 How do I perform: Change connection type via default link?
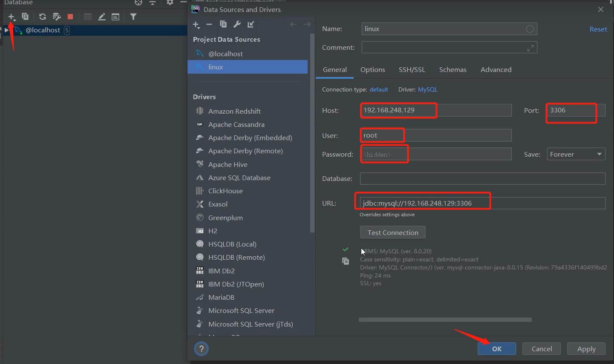[x=379, y=90]
